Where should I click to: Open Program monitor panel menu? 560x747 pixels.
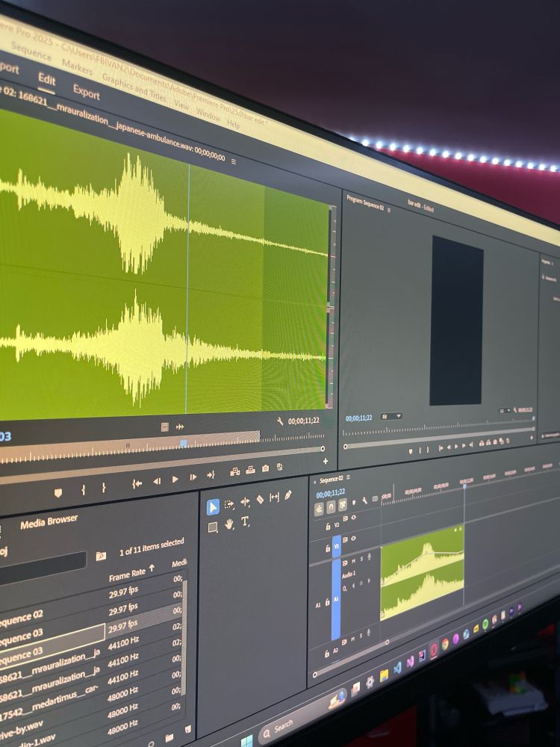[388, 210]
